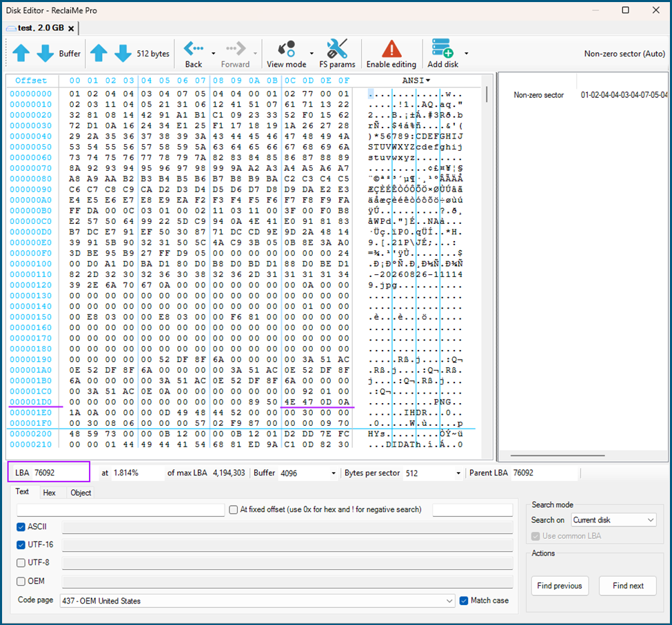Toggle the ASCII checkbox
The height and width of the screenshot is (625, 672).
pyautogui.click(x=21, y=527)
